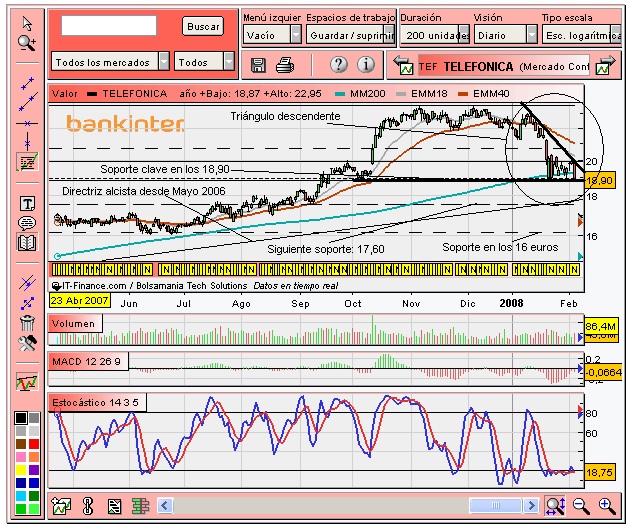This screenshot has height=528, width=631.
Task: Go to next security with right arrow
Action: coord(606,65)
